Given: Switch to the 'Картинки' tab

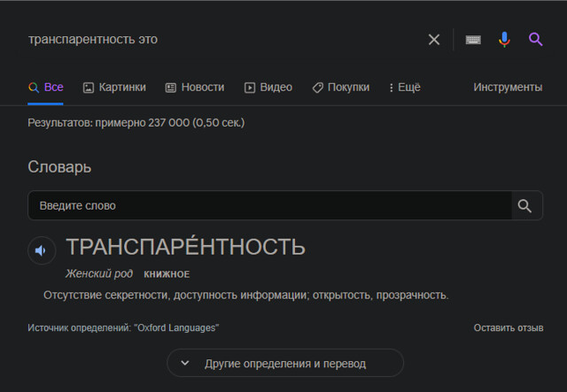Looking at the screenshot, I should [114, 87].
